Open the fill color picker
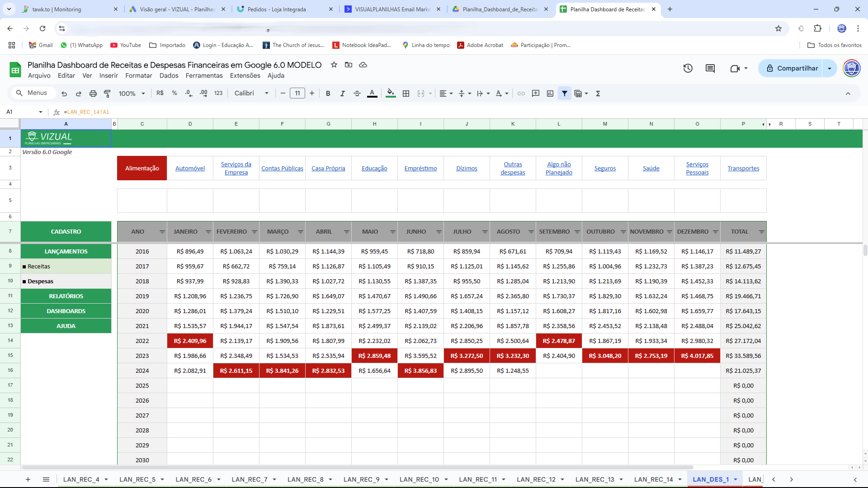 coord(391,94)
